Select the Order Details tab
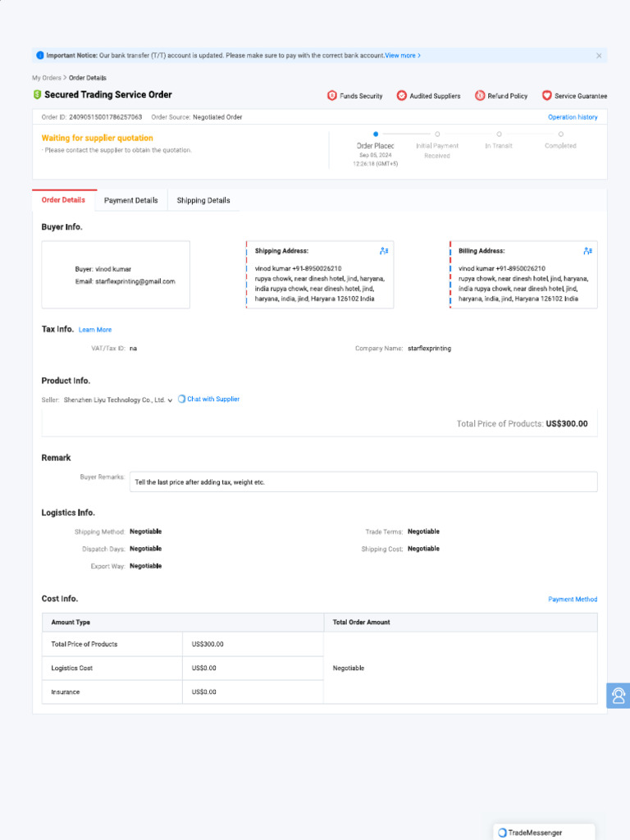The image size is (630, 840). pyautogui.click(x=63, y=200)
